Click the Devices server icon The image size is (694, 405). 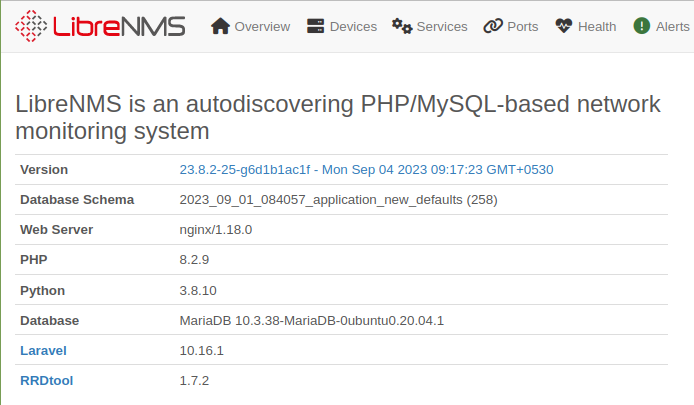pyautogui.click(x=316, y=26)
